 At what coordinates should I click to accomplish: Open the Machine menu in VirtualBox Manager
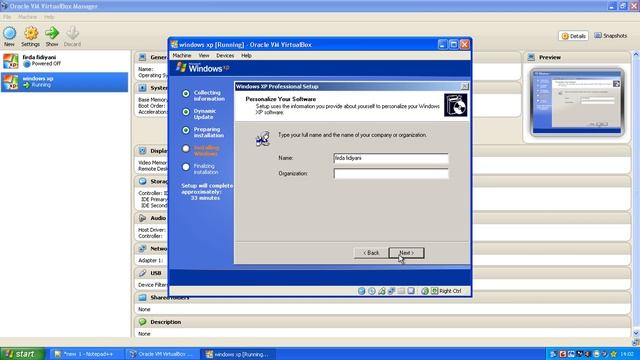tap(28, 17)
